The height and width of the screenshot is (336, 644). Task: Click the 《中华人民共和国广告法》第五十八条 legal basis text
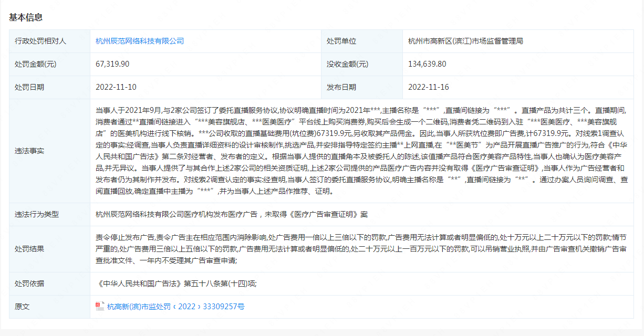click(x=176, y=283)
